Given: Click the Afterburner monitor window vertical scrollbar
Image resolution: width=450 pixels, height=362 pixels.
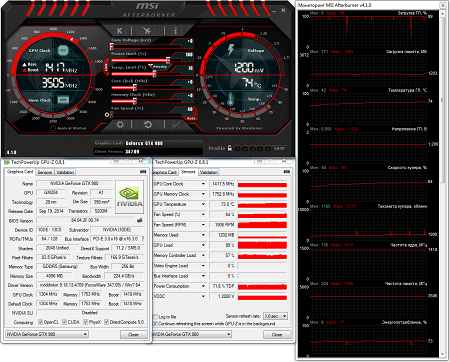Looking at the screenshot, I should (443, 100).
